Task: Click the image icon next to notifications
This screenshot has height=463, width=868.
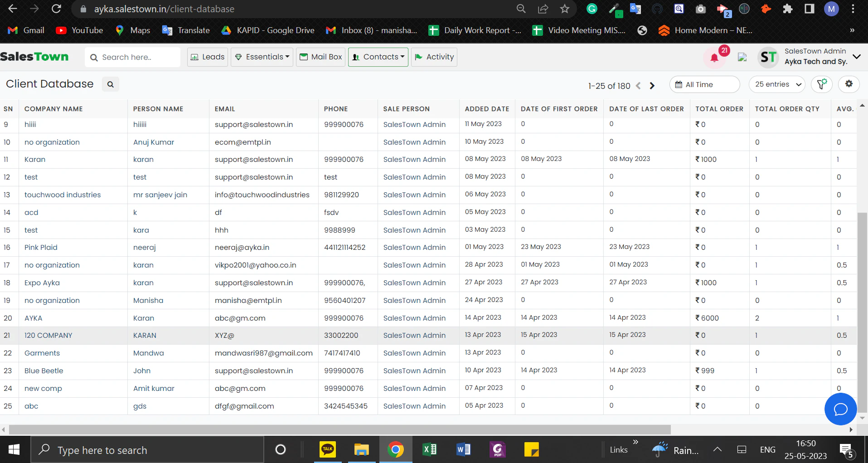Action: (x=742, y=58)
